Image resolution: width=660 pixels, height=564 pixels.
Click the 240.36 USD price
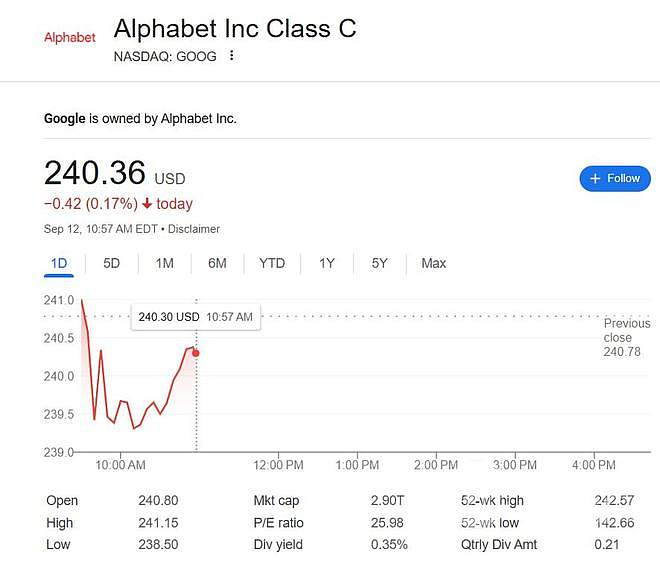[114, 173]
